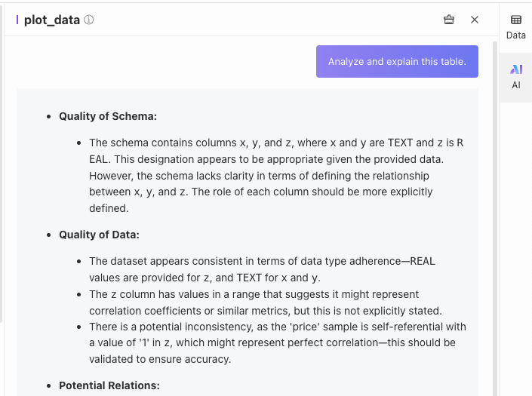The height and width of the screenshot is (396, 532).
Task: Select the AI sidebar tab
Action: click(x=516, y=76)
